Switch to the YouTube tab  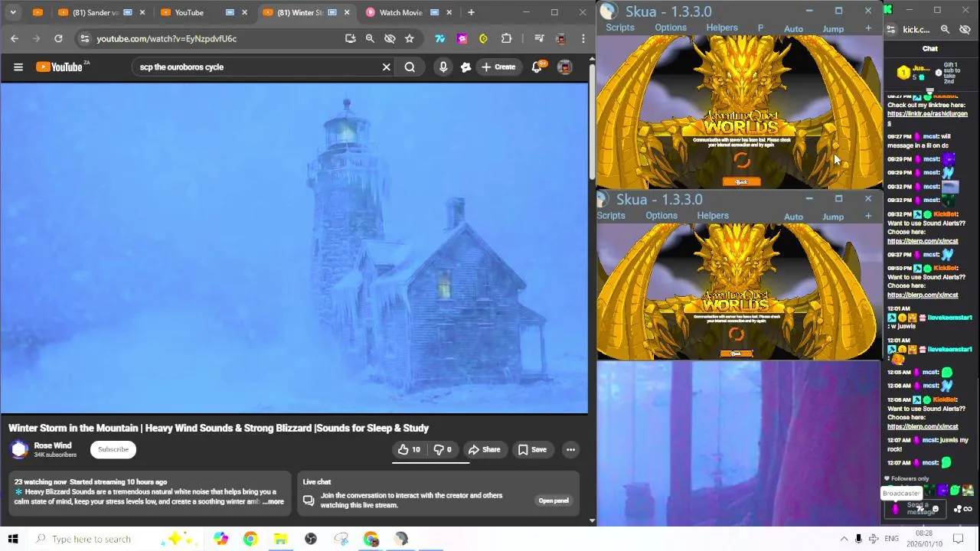coord(201,12)
